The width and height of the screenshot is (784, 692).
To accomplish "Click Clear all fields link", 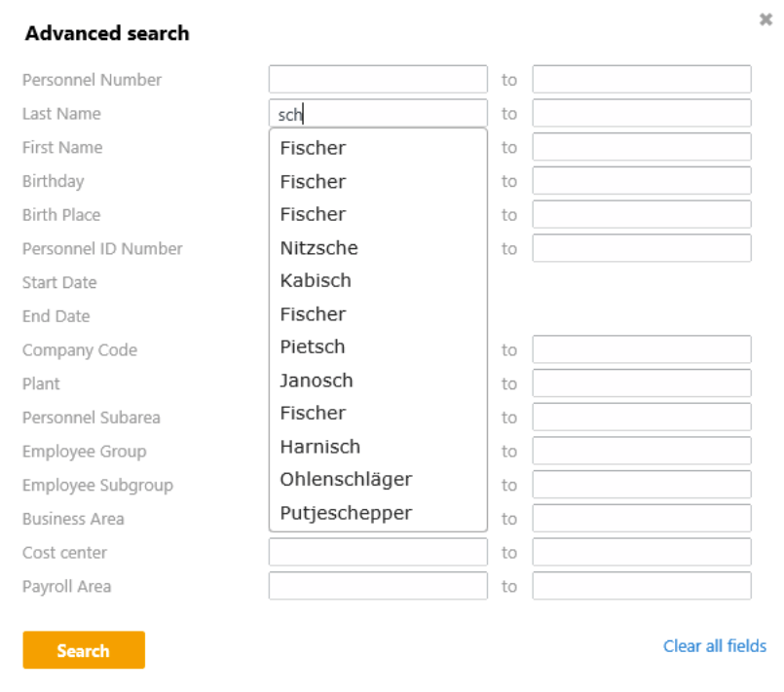I will (x=714, y=646).
